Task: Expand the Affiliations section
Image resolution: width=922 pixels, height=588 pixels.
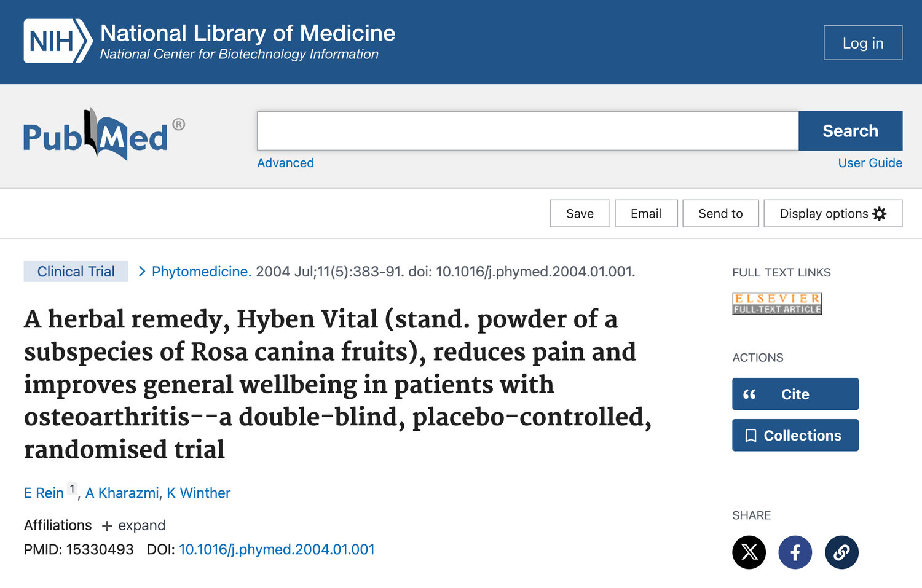Action: 134,526
